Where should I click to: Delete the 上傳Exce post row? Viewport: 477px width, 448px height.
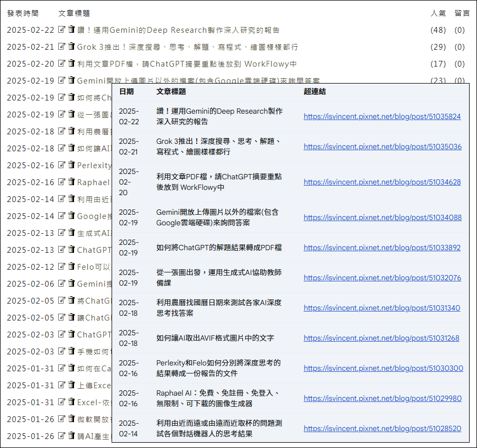[x=71, y=385]
